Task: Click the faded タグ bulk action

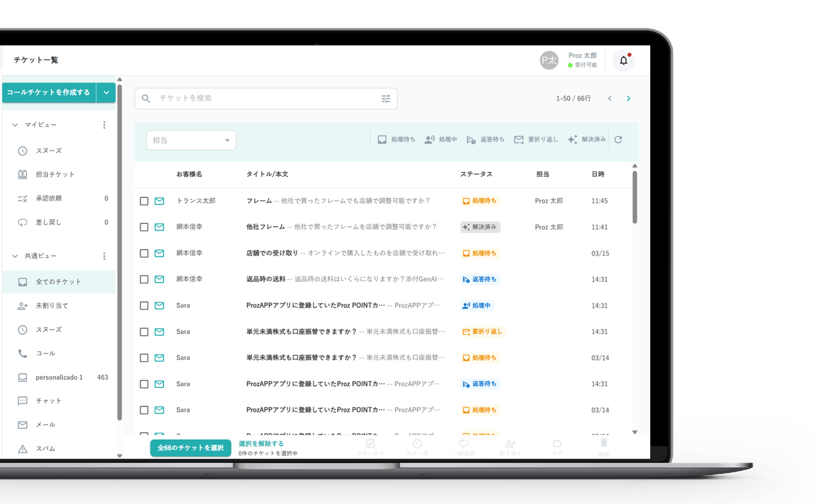Action: coord(557,448)
